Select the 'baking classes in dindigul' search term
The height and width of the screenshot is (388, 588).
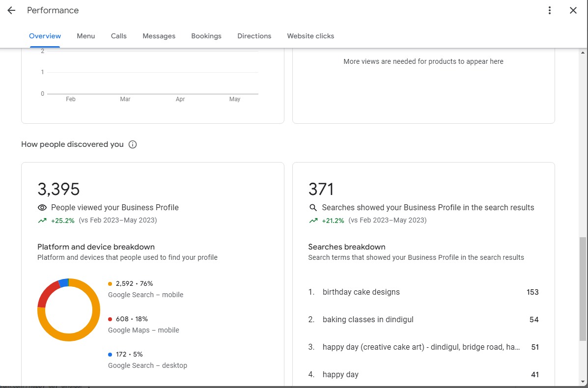point(368,319)
